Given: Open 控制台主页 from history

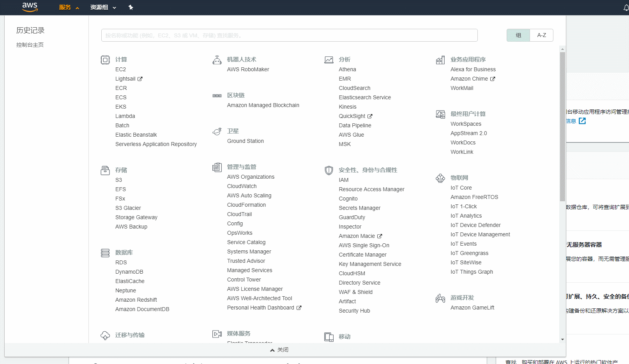Looking at the screenshot, I should point(30,45).
